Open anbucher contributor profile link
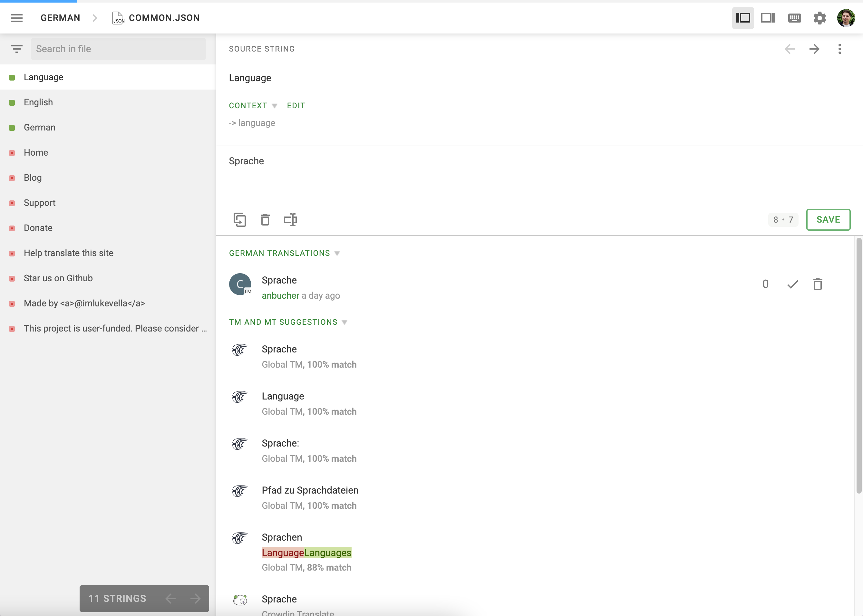The width and height of the screenshot is (863, 616). (280, 295)
